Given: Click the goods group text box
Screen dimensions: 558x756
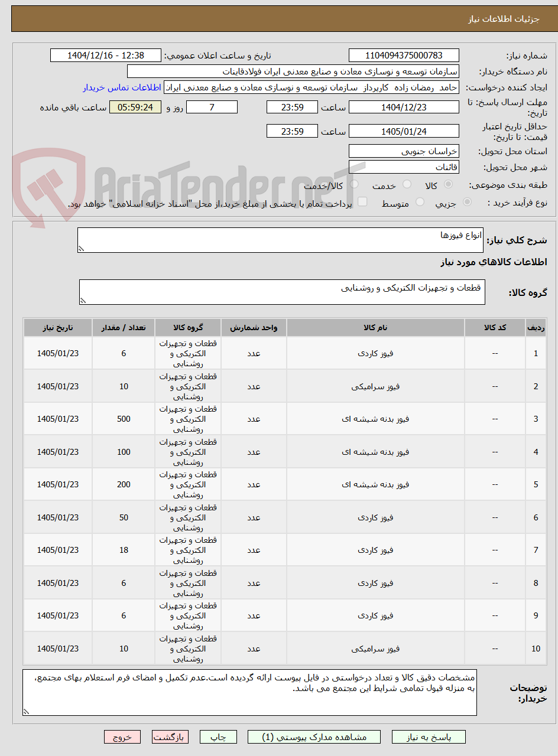Looking at the screenshot, I should coord(282,292).
